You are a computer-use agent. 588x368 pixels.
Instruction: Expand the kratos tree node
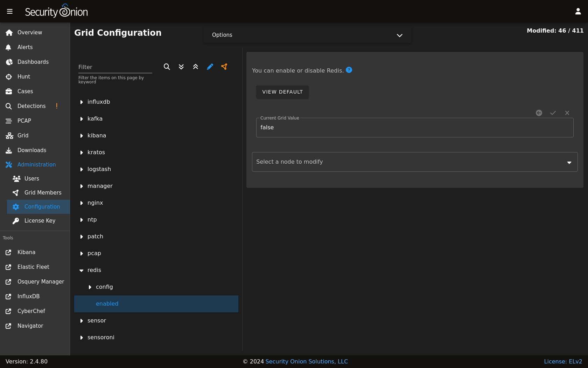(x=82, y=152)
